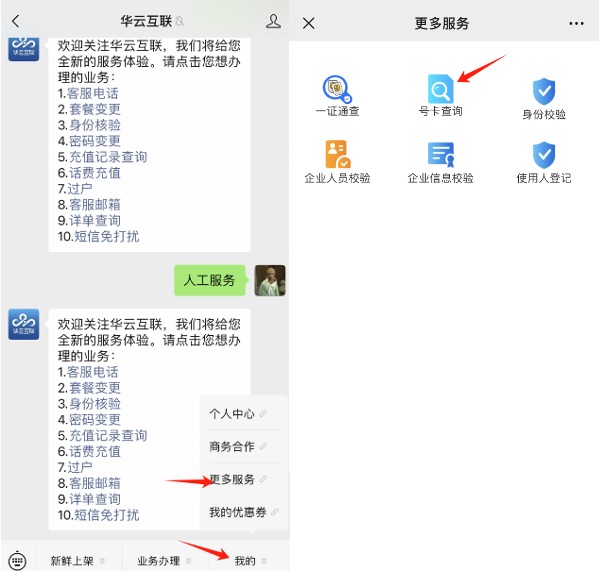Open the 身份校验 shield icon
Screen dimensions: 615x578
[x=544, y=91]
